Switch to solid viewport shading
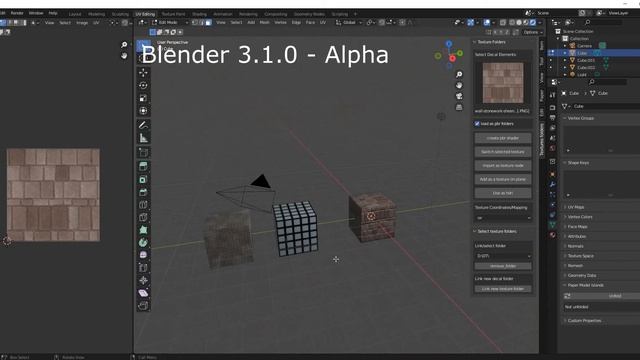 pos(519,23)
